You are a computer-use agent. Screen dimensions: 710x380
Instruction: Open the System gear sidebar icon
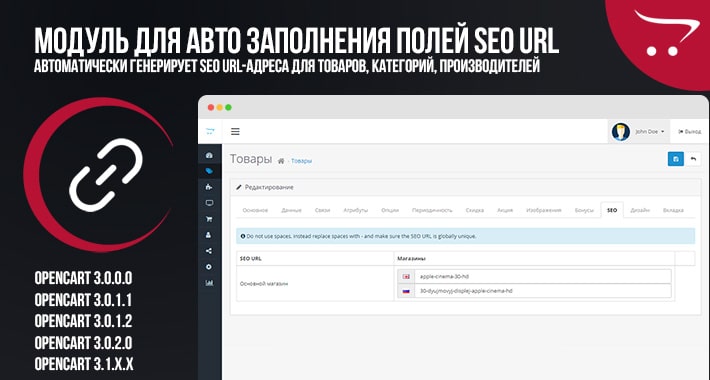pos(209,267)
